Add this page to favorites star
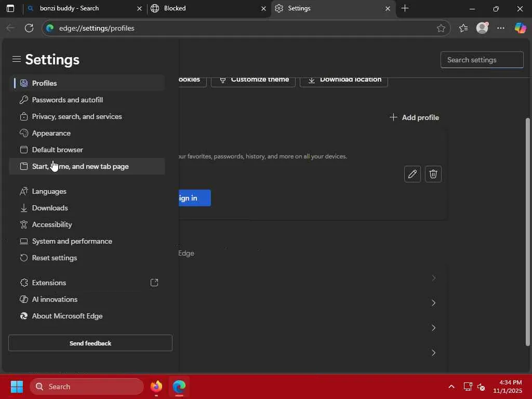Viewport: 532px width, 399px height. pos(441,28)
